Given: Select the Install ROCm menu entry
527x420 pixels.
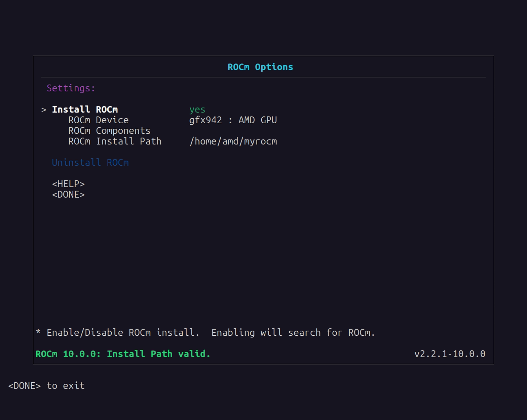Looking at the screenshot, I should [85, 110].
